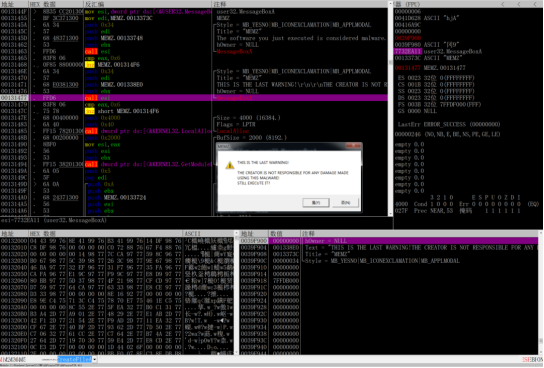544x368 pixels.
Task: Select the highlighted row at address 00131477
Action: pyautogui.click(x=194, y=98)
